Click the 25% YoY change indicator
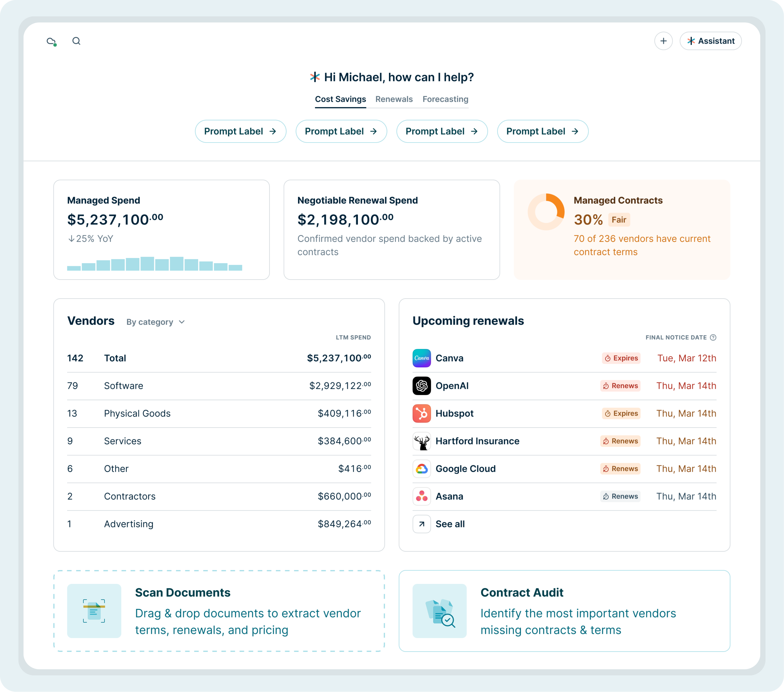 click(90, 238)
